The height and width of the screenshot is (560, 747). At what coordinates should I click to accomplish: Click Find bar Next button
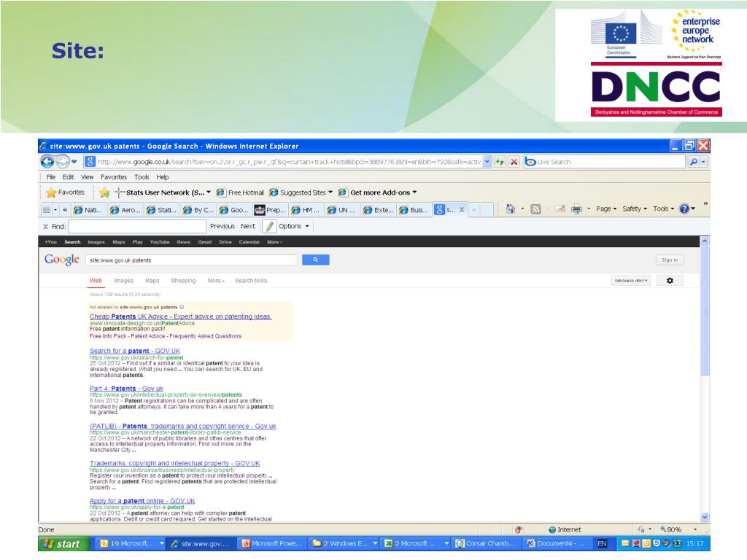248,226
